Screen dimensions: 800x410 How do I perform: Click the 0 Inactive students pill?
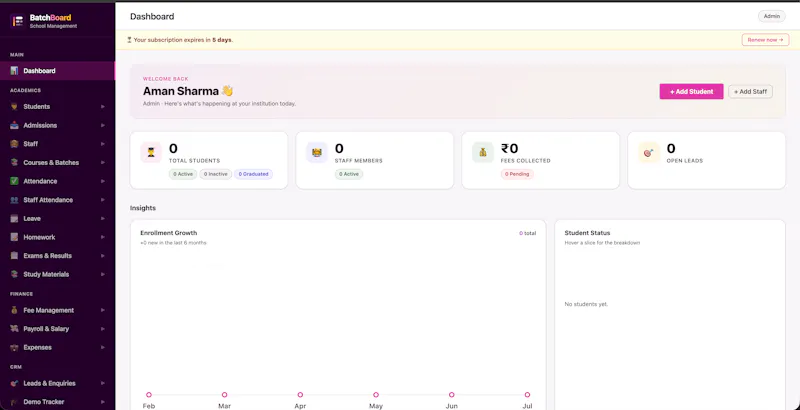pyautogui.click(x=216, y=174)
